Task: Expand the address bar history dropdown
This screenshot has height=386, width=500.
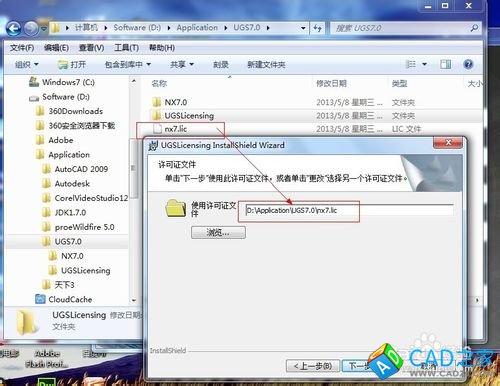Action: click(x=303, y=28)
